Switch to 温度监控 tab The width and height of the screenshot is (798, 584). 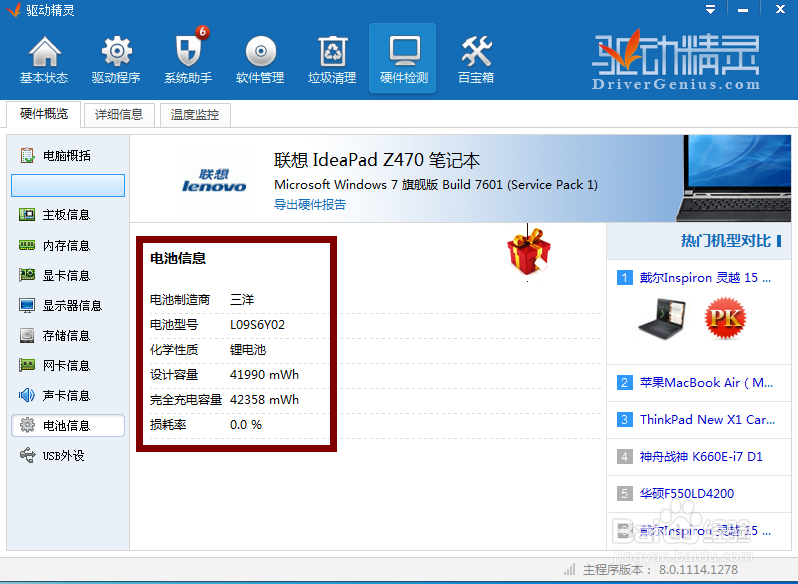[195, 114]
